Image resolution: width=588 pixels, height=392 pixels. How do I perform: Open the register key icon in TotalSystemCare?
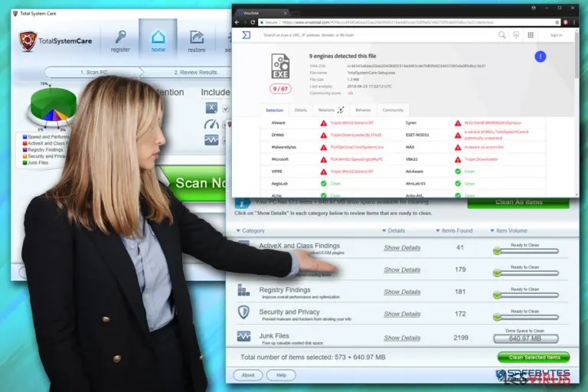(x=120, y=38)
